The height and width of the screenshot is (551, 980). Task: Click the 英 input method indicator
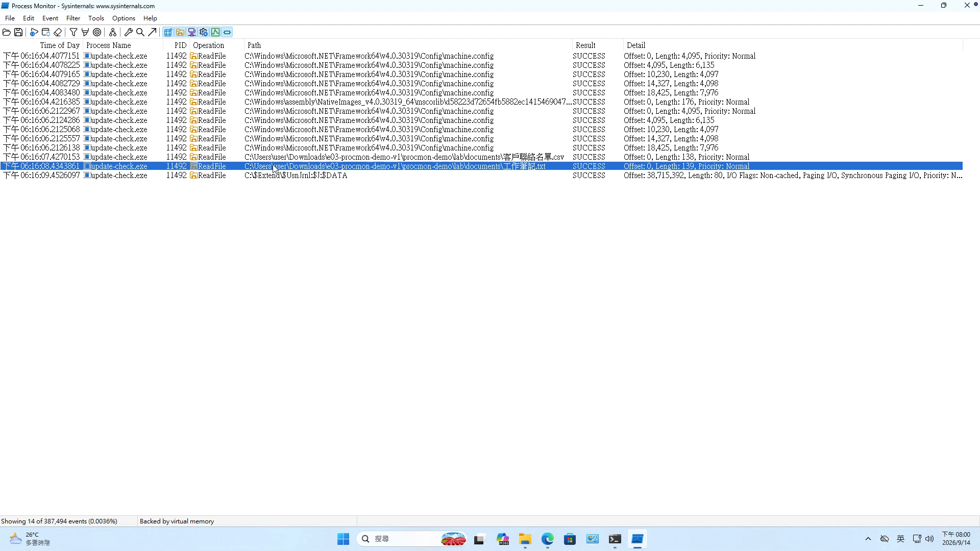coord(901,539)
